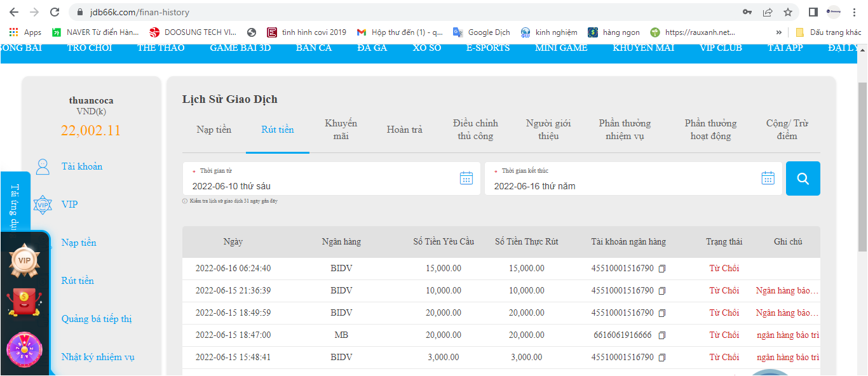Open Google Dịch bookmark

tap(482, 32)
